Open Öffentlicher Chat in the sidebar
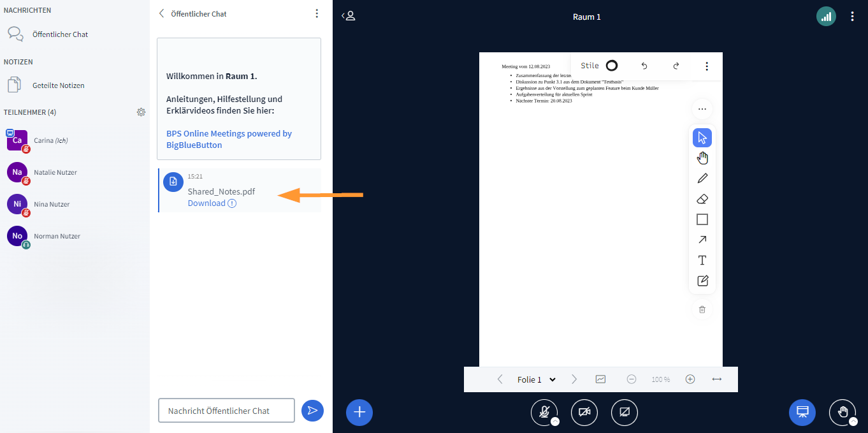Image resolution: width=868 pixels, height=433 pixels. (60, 34)
